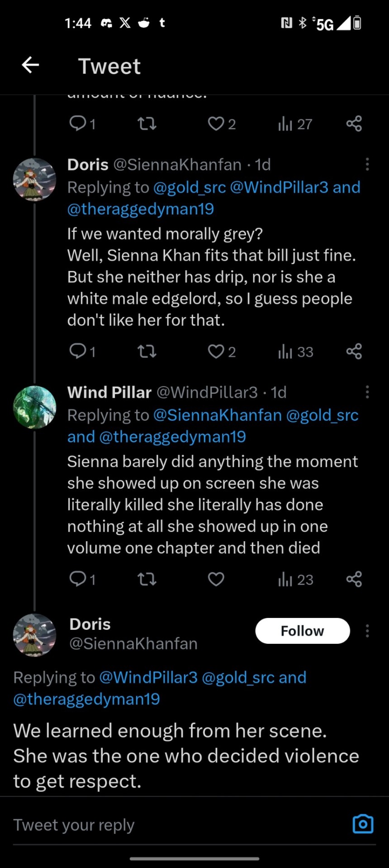View analytics showing 23 views
389x868 pixels.
pos(295,579)
